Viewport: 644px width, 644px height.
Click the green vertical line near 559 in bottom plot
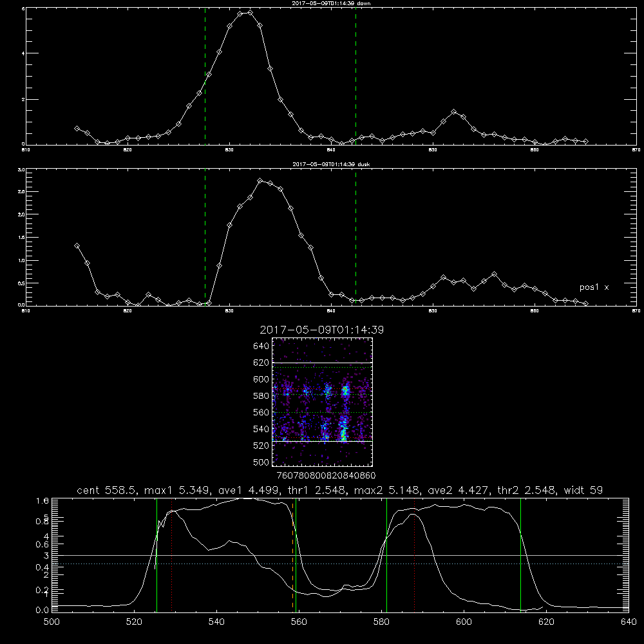point(296,554)
